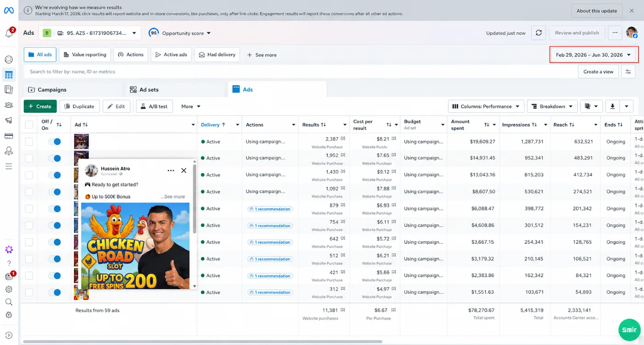Screen dimensions: 644x345
Task: Sort by Results column sort arrows
Action: point(323,125)
